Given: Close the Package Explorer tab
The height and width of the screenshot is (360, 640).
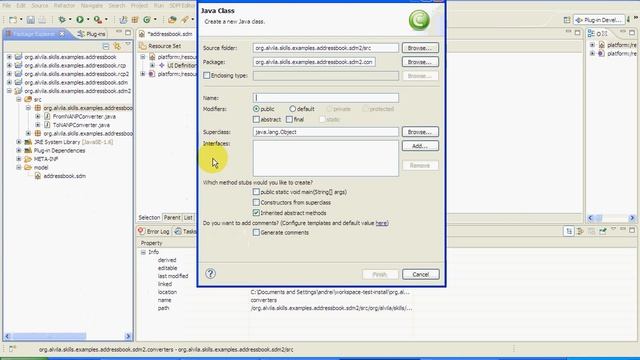Looking at the screenshot, I should [62, 34].
